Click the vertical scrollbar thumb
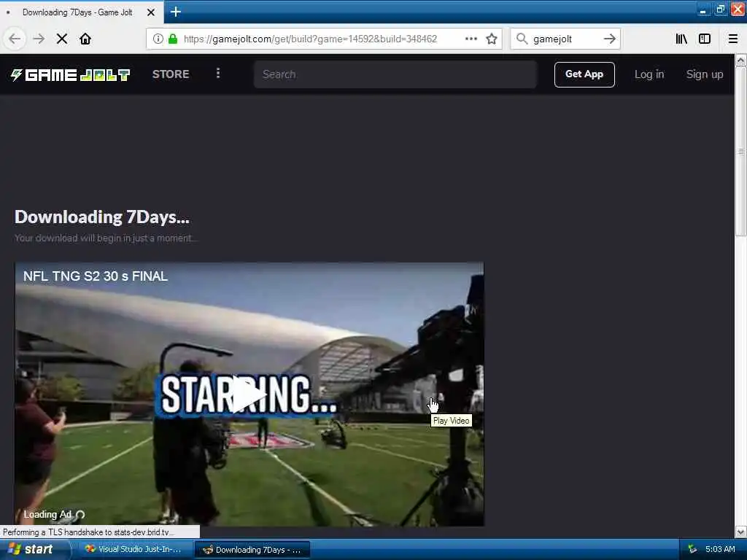747x560 pixels. pyautogui.click(x=740, y=151)
